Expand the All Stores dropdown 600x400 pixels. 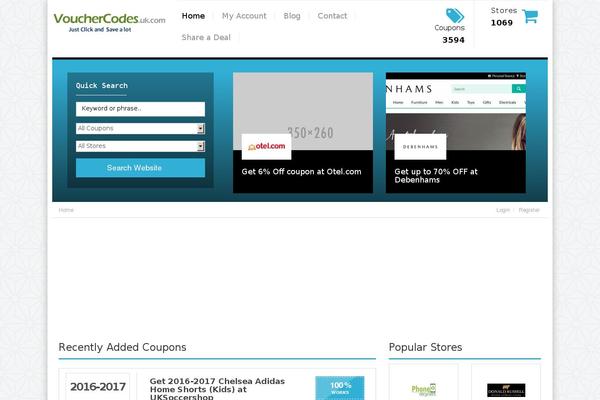[140, 146]
